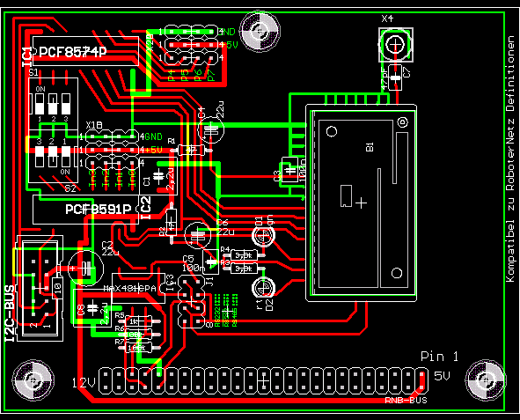520x420 pixels.
Task: Select the PCF8574P chip IC1
Action: (85, 51)
